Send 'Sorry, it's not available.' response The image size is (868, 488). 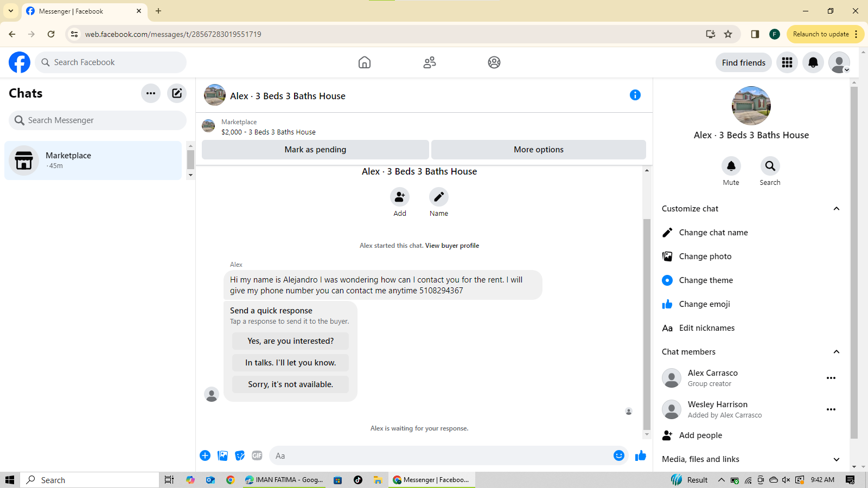tap(291, 384)
